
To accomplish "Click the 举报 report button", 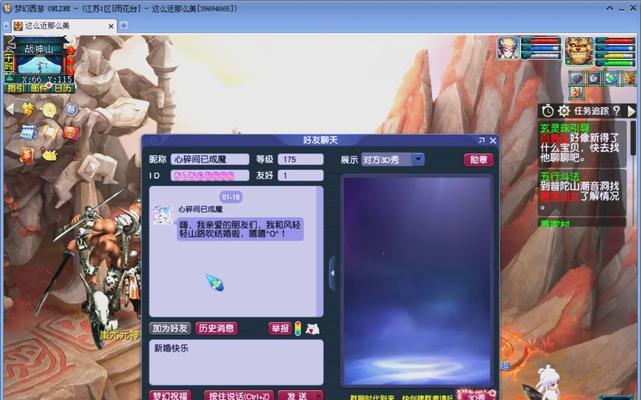I will 280,328.
